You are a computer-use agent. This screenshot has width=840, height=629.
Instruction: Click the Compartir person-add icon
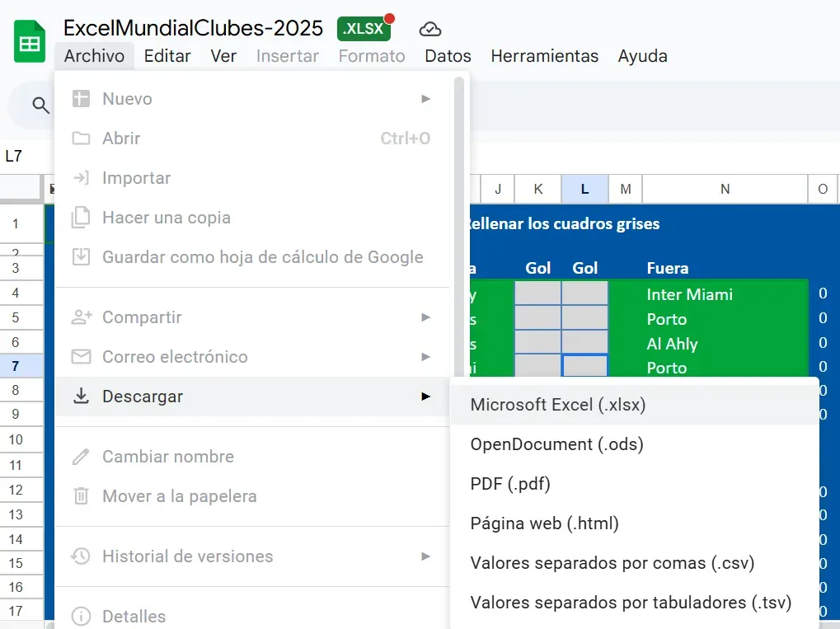click(81, 317)
